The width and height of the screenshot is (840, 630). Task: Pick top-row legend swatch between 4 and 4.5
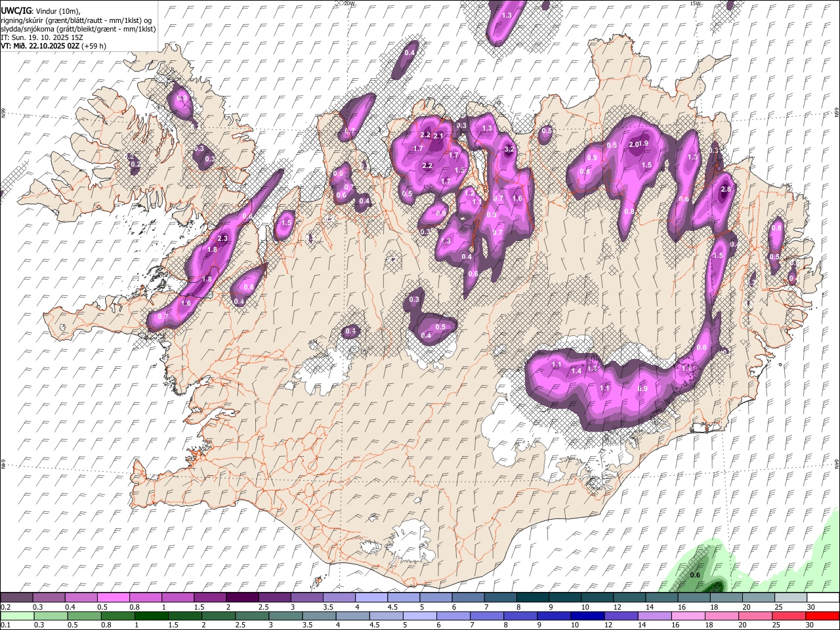371,598
